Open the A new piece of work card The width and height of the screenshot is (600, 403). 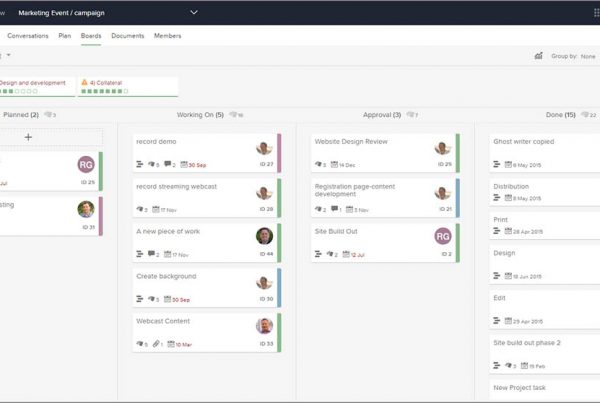tap(168, 232)
